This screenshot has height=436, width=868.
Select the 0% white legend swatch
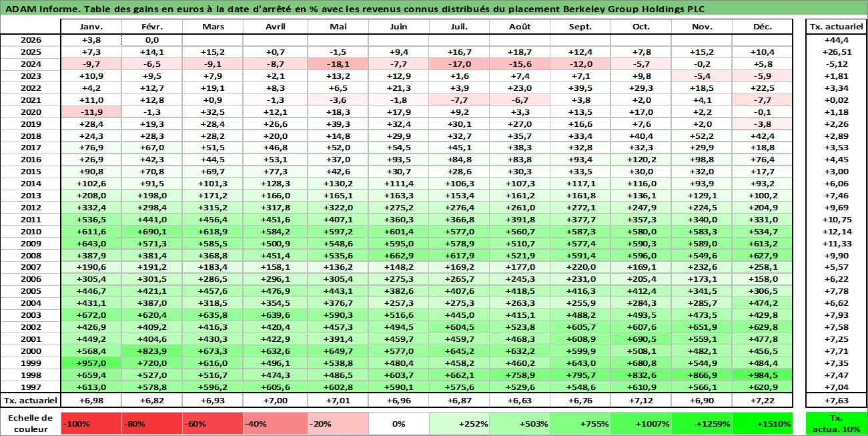pyautogui.click(x=398, y=423)
